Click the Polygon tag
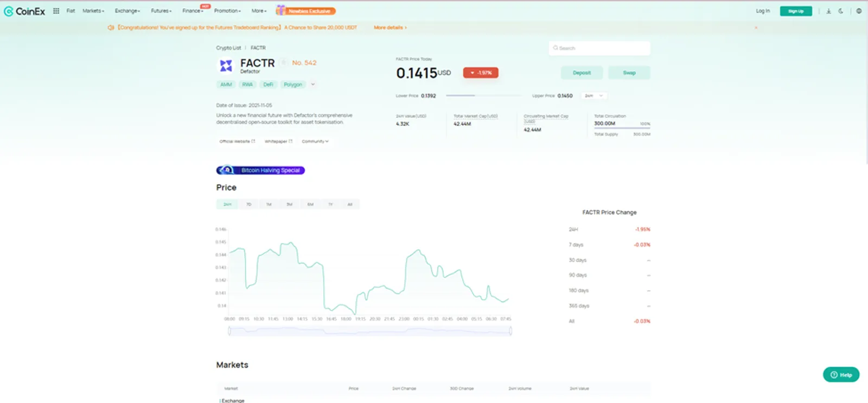868x403 pixels. (x=293, y=85)
